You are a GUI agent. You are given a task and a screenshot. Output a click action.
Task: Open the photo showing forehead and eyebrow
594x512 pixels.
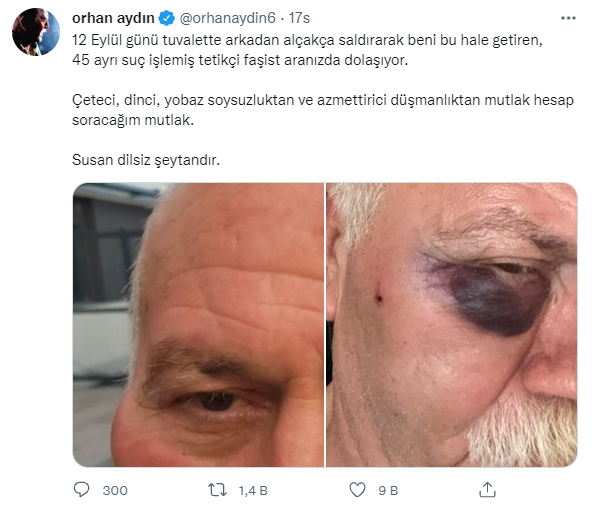(198, 325)
